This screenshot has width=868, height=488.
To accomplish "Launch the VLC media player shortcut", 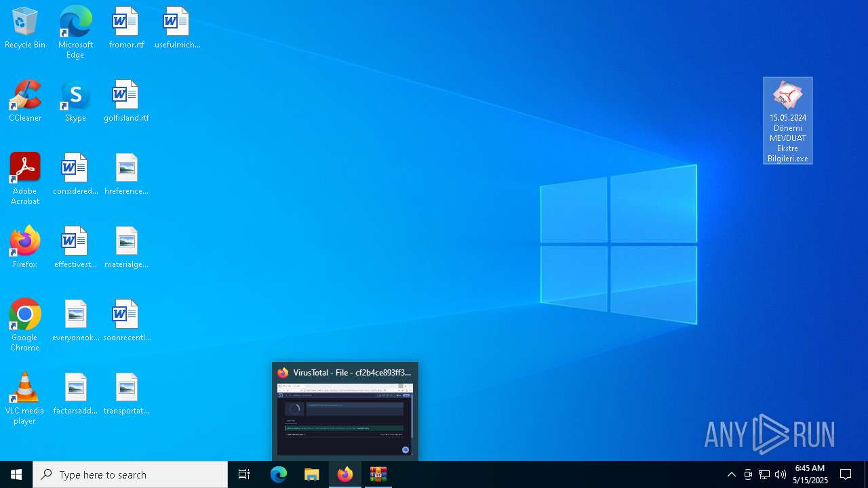I will [x=25, y=399].
